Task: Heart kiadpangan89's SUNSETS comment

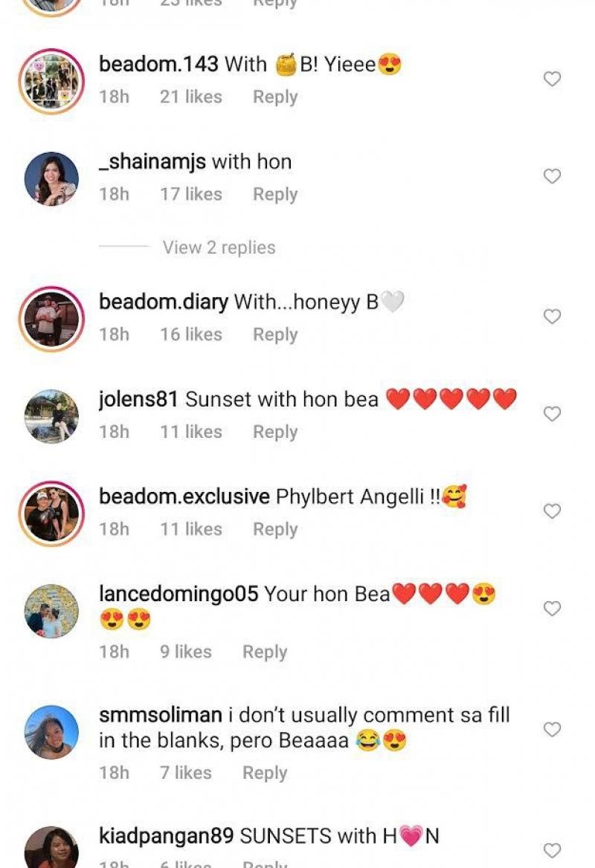Action: (552, 850)
